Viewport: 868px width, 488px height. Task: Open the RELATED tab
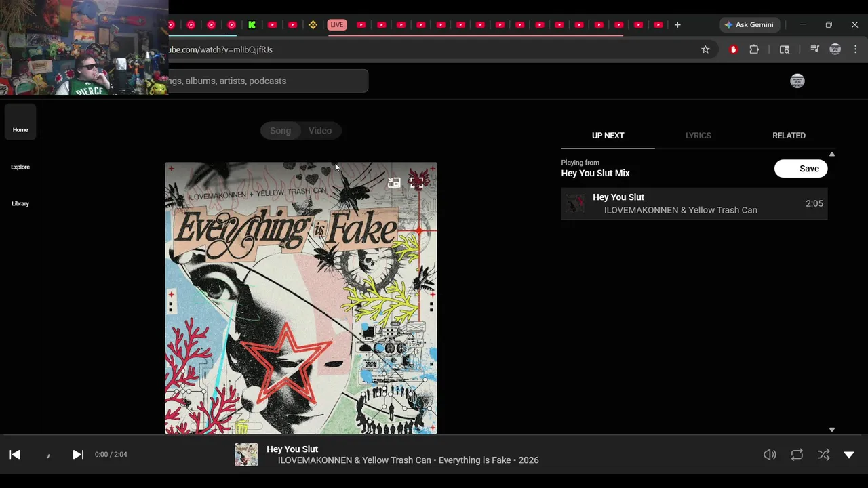(x=789, y=136)
